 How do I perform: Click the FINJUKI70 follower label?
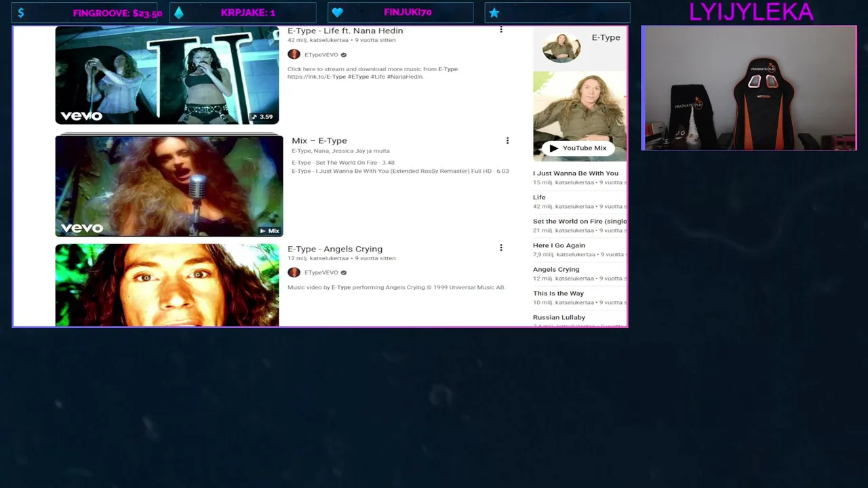408,12
